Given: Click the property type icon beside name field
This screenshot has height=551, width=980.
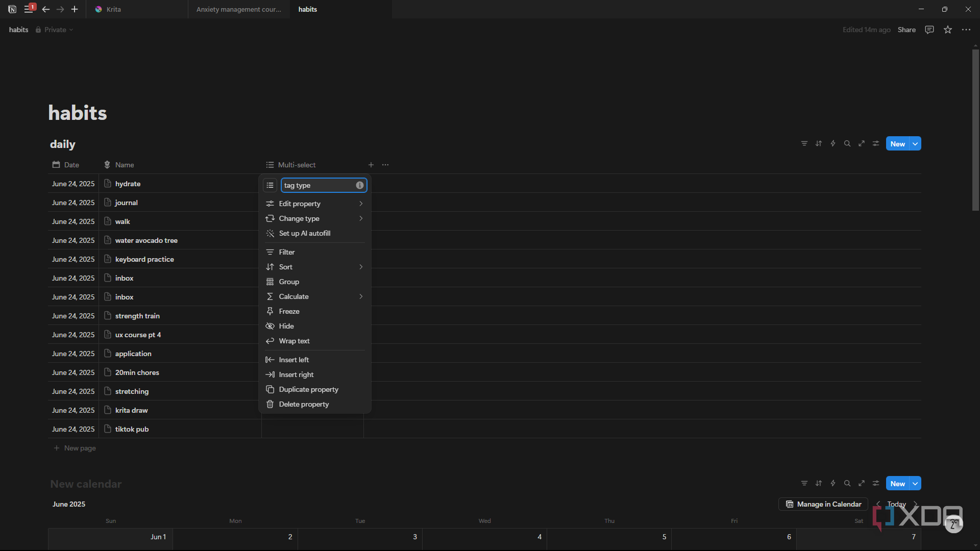Looking at the screenshot, I should click(270, 185).
